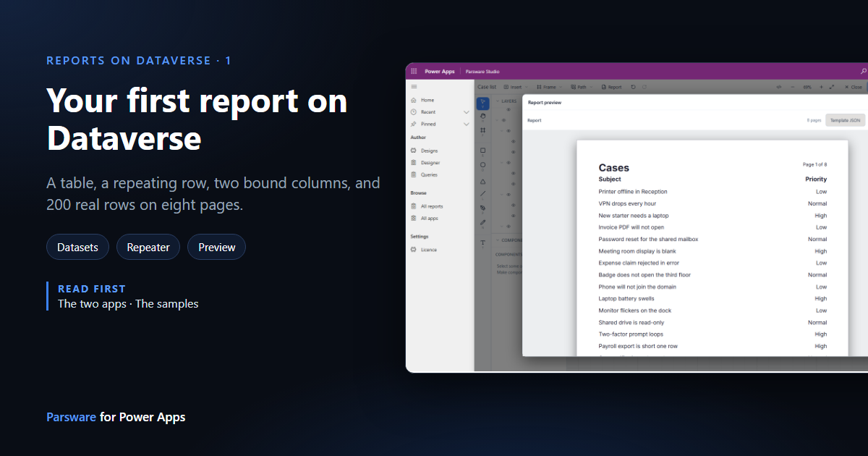The height and width of the screenshot is (456, 868).
Task: Click the Parsware brand link at bottom
Action: 71,417
